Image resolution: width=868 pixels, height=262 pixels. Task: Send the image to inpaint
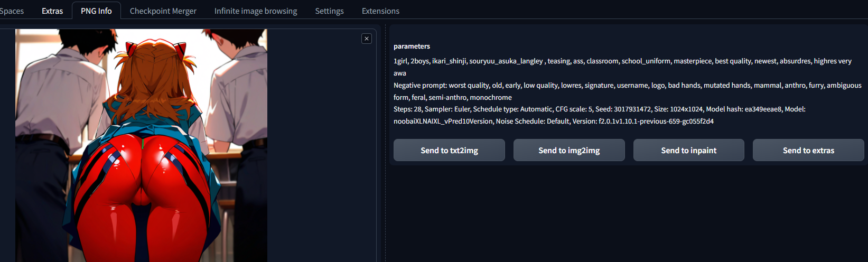[688, 150]
